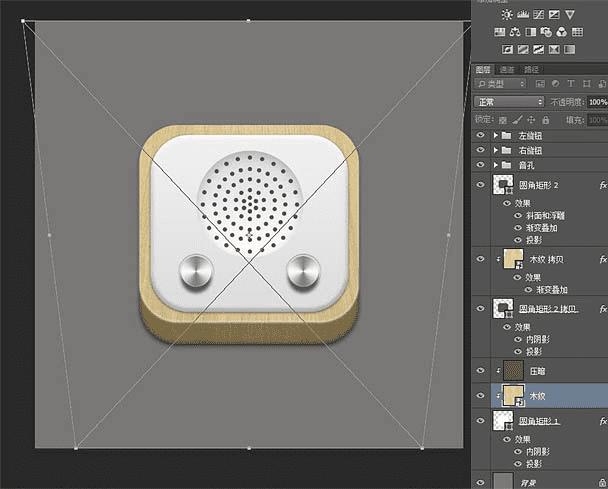Switch to the 通道 tab
Screen dimensions: 608x489
point(507,70)
